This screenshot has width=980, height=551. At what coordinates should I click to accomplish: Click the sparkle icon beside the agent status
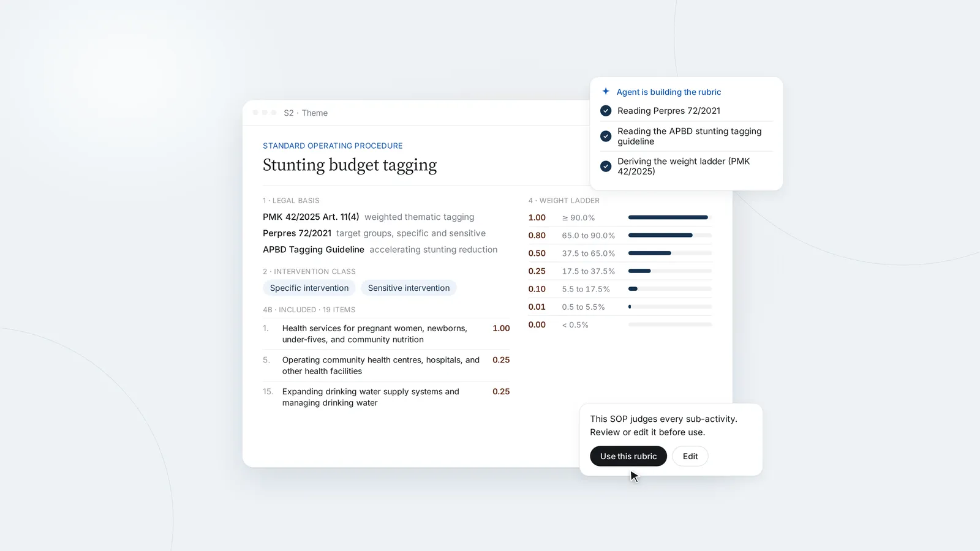click(606, 91)
